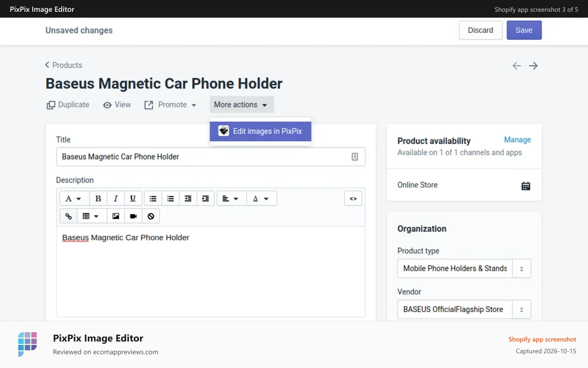
Task: Open the text alignment dropdown
Action: coord(231,199)
